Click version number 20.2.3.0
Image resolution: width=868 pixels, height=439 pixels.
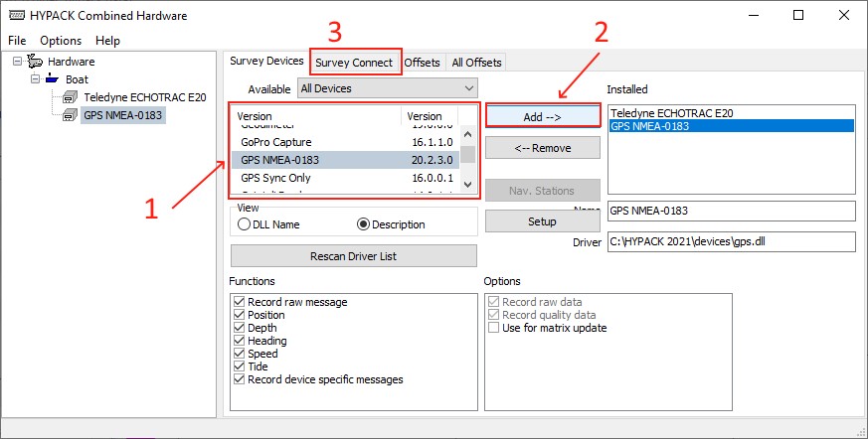coord(433,160)
